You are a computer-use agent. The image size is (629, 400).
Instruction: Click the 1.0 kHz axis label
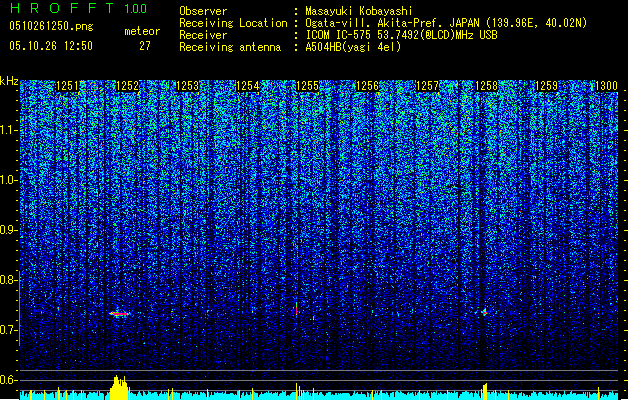[x=9, y=180]
